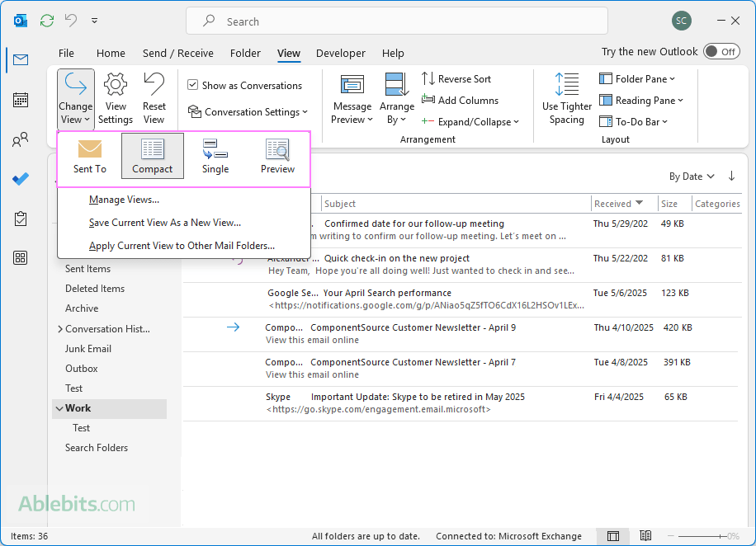The width and height of the screenshot is (756, 546).
Task: Open View Settings gear
Action: (x=116, y=99)
